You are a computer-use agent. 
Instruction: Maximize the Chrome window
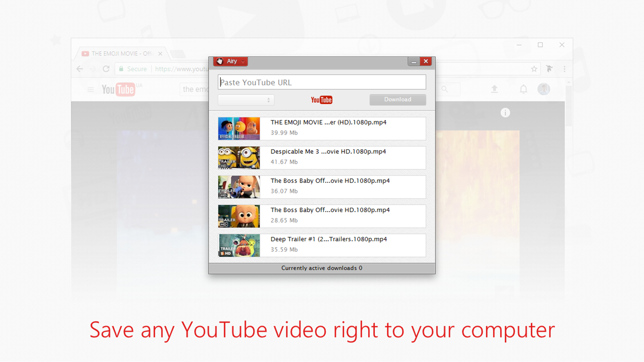click(540, 45)
